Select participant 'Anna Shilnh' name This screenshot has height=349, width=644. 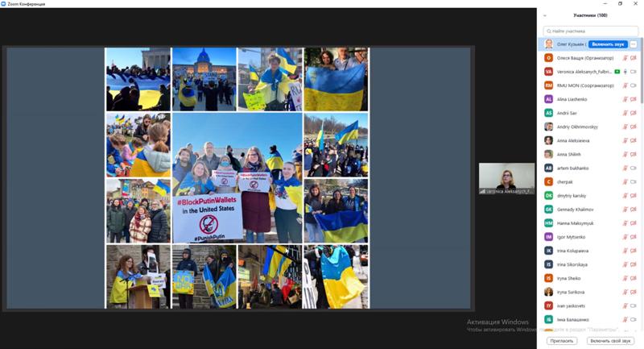pos(569,154)
